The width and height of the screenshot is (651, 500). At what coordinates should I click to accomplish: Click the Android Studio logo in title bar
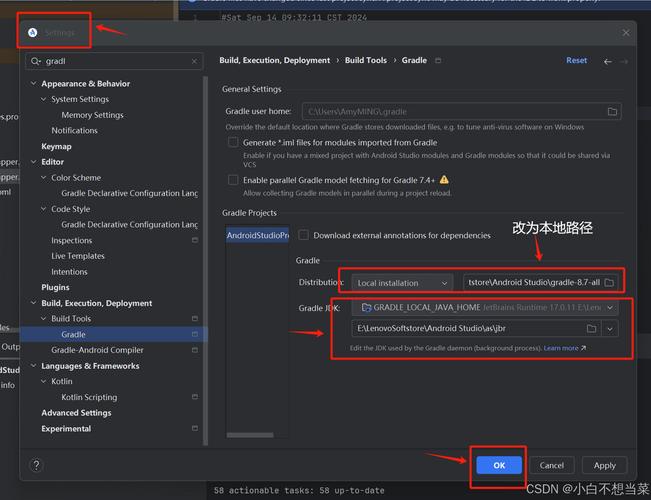(33, 33)
